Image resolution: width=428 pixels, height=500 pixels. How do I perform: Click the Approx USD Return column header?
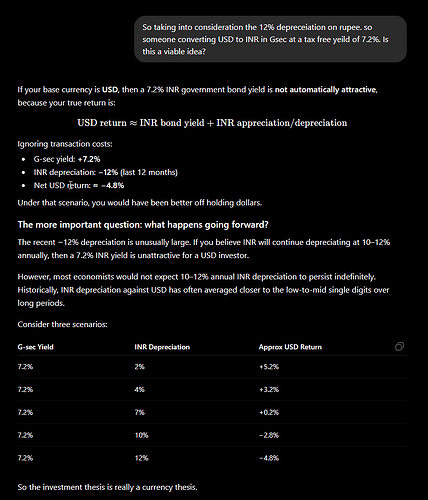point(290,347)
